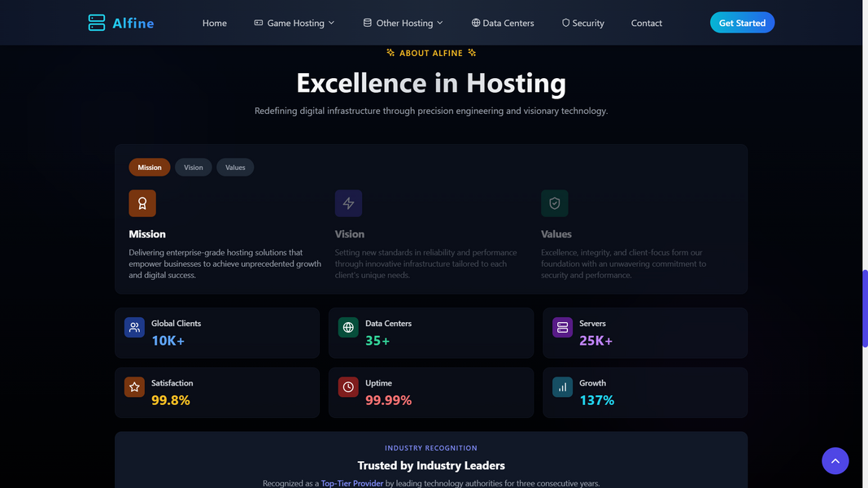Open the Data Centers nav link
The height and width of the screenshot is (488, 868).
point(503,23)
